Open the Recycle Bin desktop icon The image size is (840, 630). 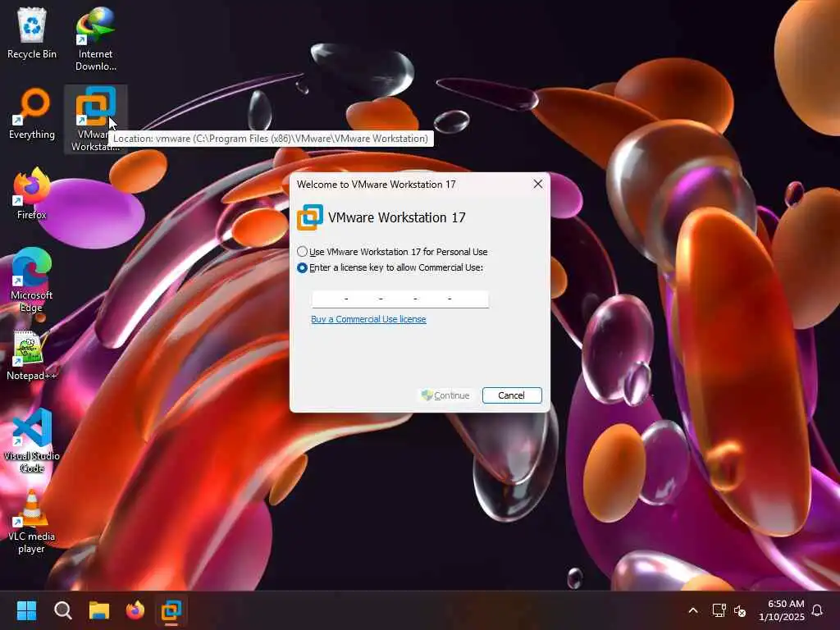[x=32, y=33]
